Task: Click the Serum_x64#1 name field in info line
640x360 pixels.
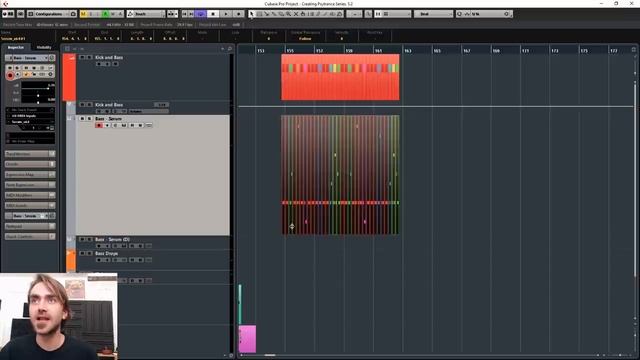Action: pyautogui.click(x=13, y=39)
